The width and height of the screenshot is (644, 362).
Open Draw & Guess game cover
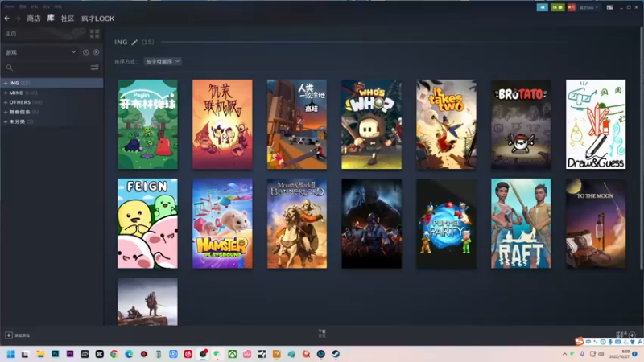[596, 125]
